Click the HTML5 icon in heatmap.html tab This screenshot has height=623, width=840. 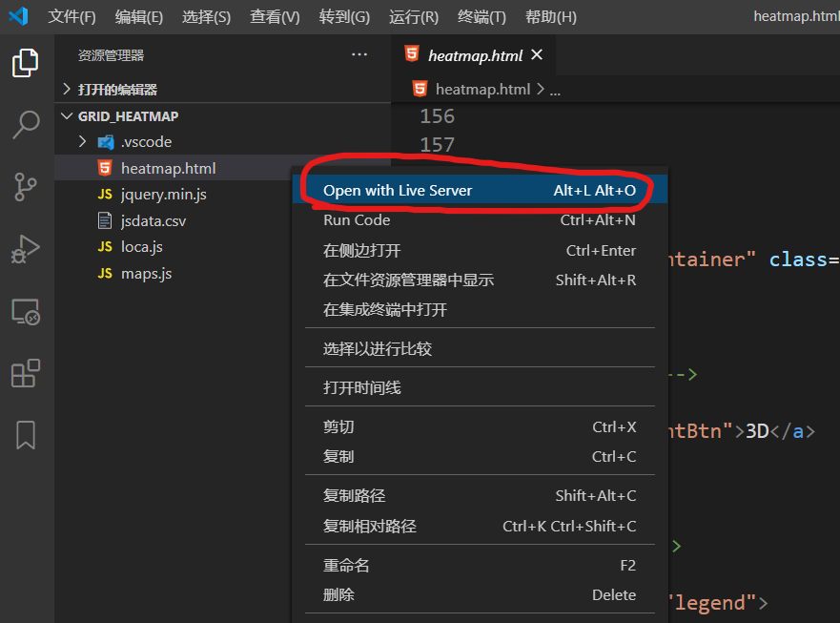click(412, 54)
